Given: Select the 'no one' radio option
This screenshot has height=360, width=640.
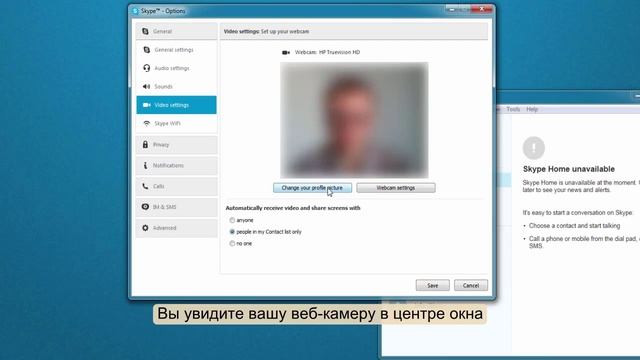Looking at the screenshot, I should (x=232, y=244).
